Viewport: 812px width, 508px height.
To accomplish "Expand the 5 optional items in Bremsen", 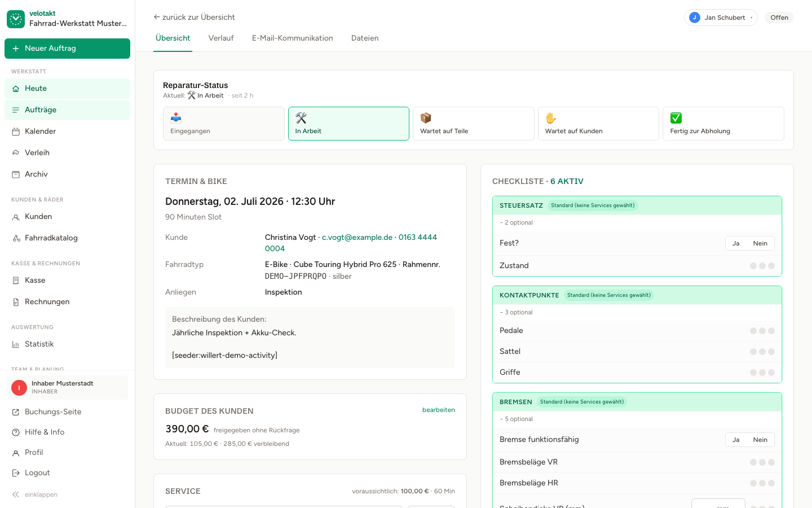I will click(x=516, y=419).
